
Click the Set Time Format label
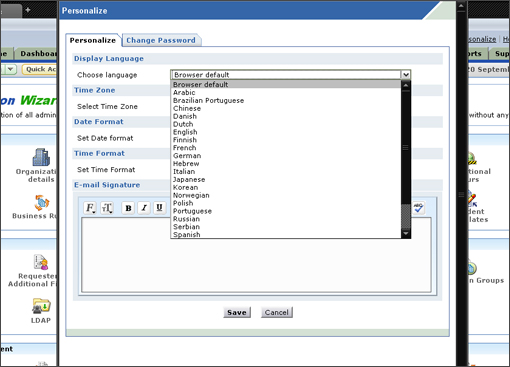coord(106,170)
